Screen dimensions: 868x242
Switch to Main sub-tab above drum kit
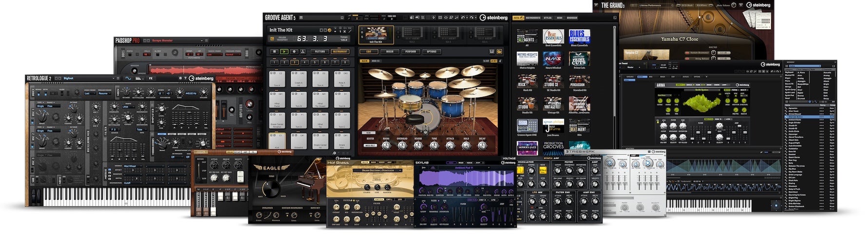point(365,61)
